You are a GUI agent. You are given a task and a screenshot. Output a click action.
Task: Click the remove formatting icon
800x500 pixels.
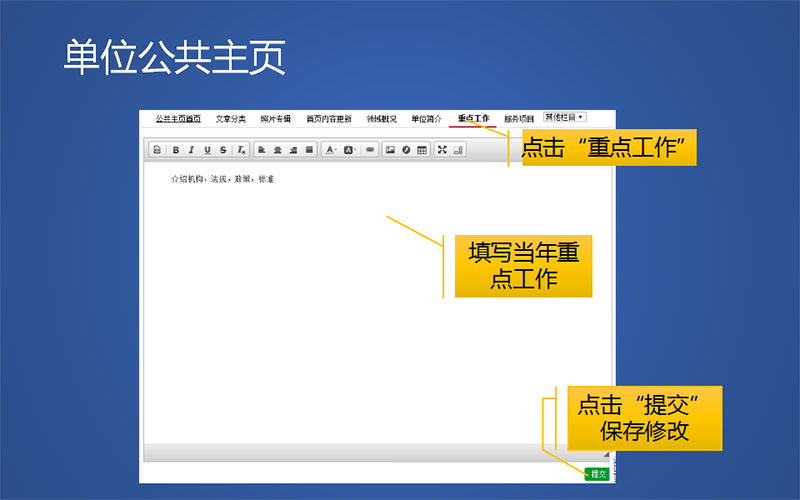(241, 150)
